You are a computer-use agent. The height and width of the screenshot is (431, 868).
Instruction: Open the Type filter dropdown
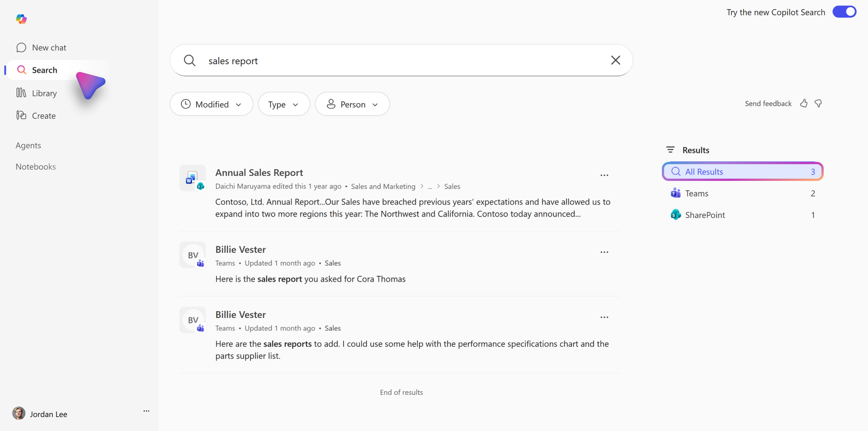coord(283,104)
